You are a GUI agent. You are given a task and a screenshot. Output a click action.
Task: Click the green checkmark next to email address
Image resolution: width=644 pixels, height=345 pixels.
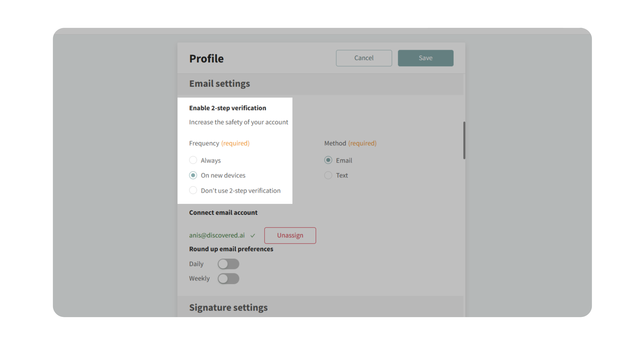coord(253,235)
